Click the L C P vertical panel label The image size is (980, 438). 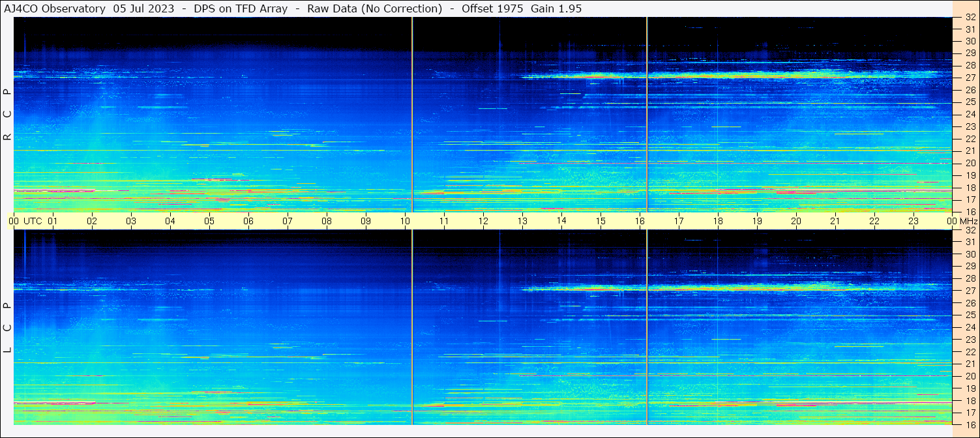[7, 327]
